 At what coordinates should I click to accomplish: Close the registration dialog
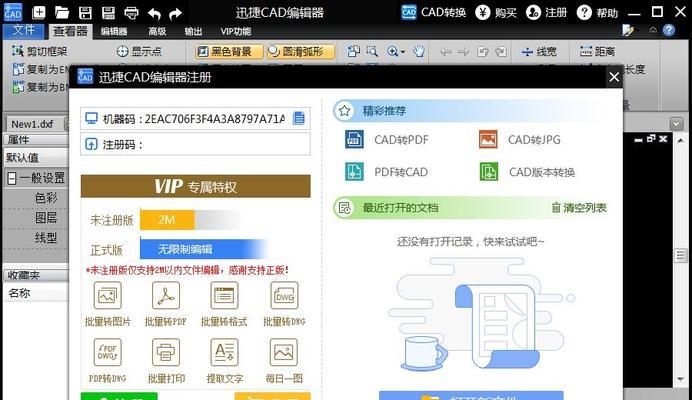(614, 77)
